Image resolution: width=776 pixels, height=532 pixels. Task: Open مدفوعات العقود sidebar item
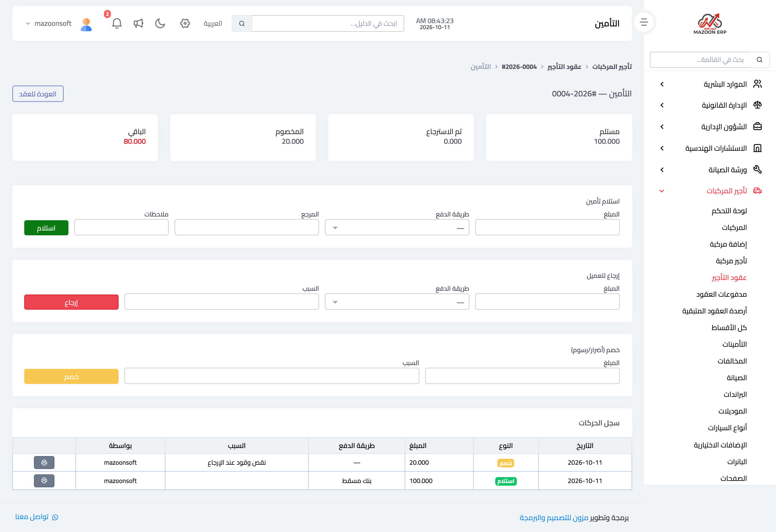point(721,294)
